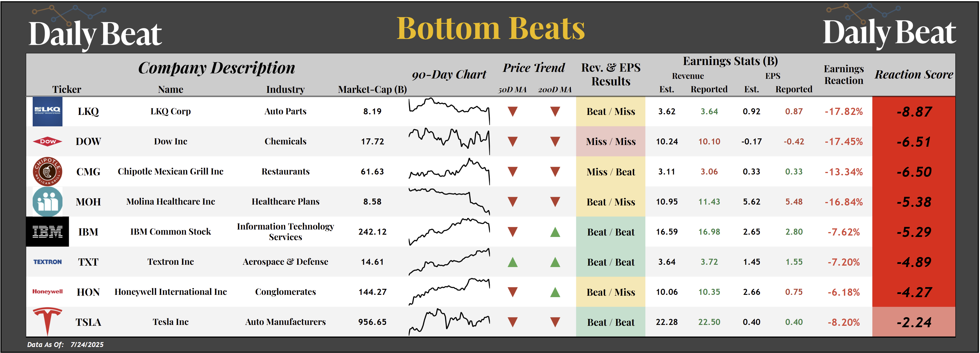Click Textron's green 50D MA up arrow
This screenshot has width=980, height=353.
point(512,262)
